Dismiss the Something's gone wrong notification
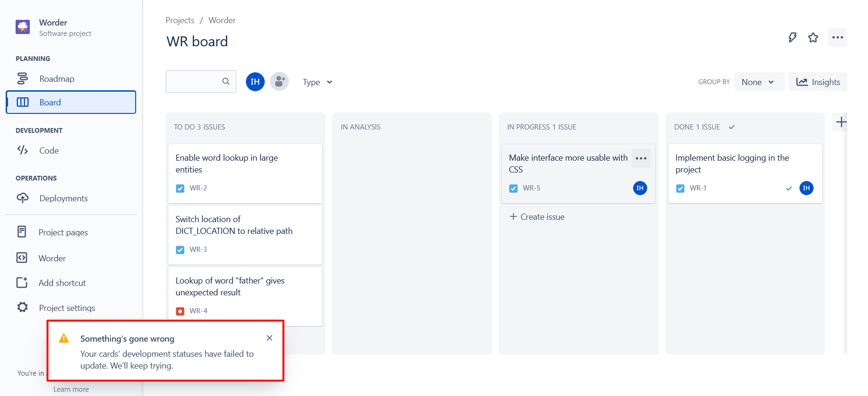 269,338
